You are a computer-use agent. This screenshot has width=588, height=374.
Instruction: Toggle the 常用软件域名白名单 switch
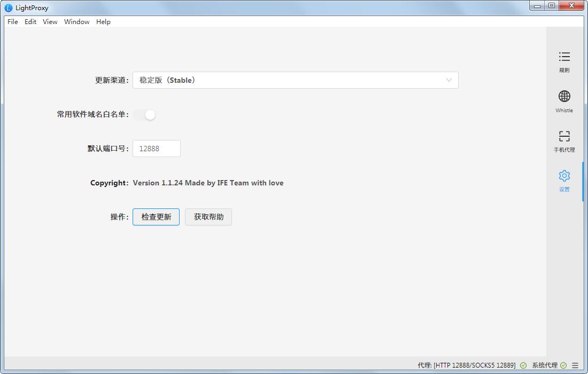[144, 115]
